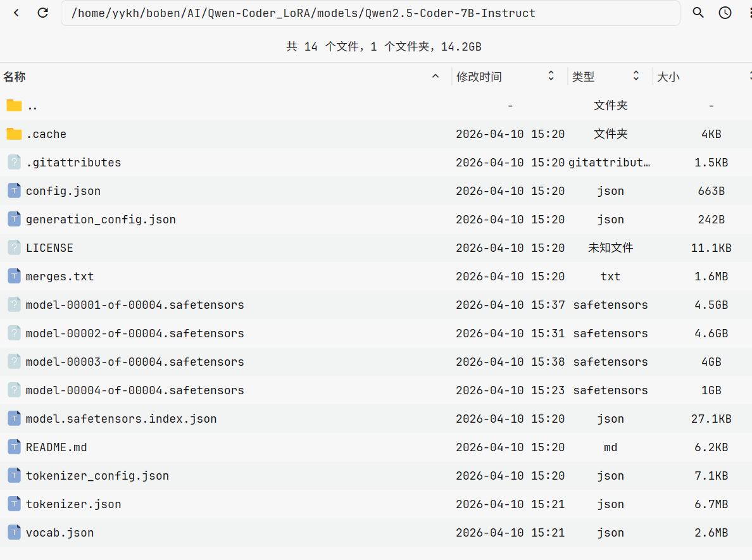Screen dimensions: 752x560
Task: Click the 类型 column header
Action: point(583,77)
